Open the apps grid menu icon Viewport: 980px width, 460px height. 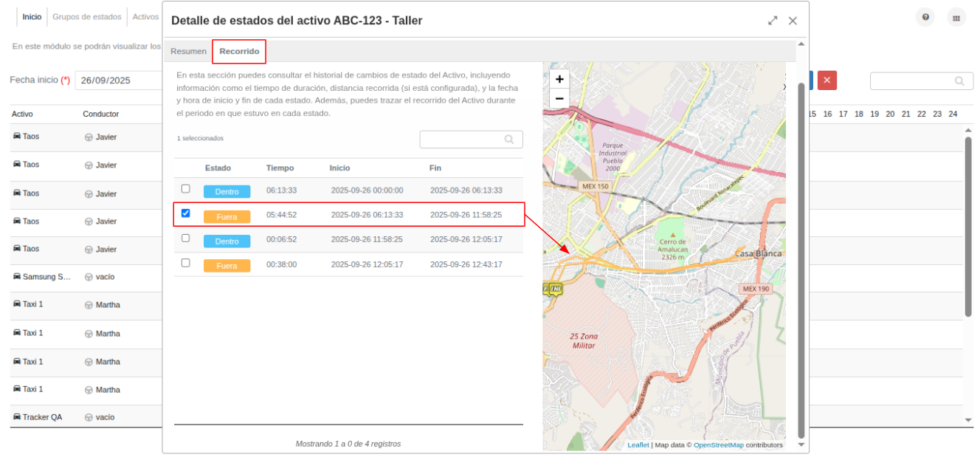(x=956, y=18)
